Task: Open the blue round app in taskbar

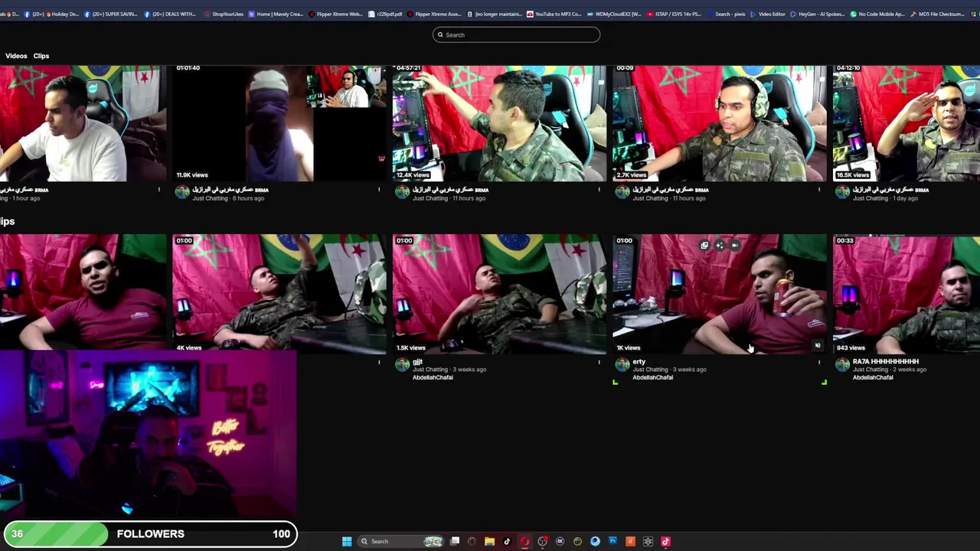Action: coord(595,541)
